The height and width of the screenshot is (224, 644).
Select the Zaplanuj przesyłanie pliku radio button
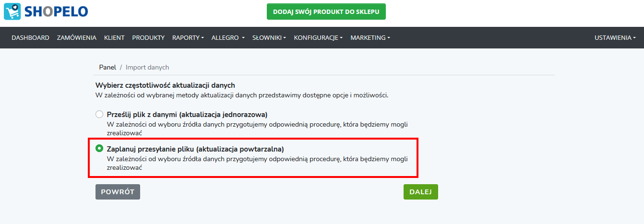click(99, 148)
